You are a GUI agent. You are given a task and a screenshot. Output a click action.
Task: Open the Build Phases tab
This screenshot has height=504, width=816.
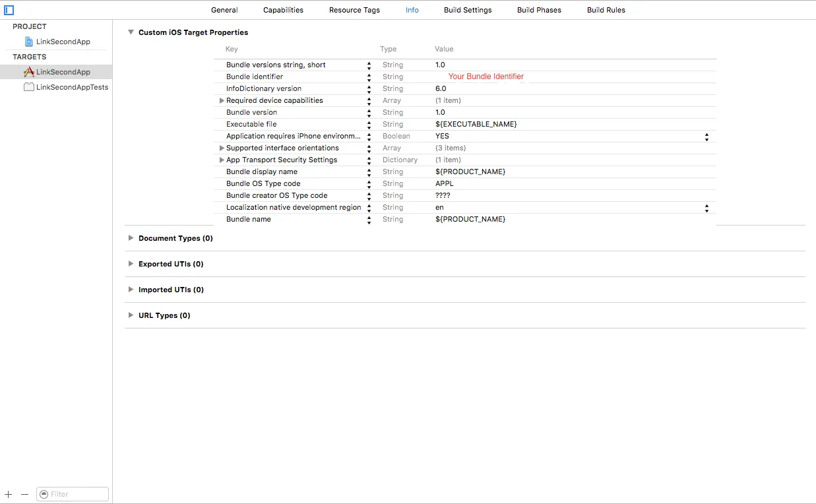pos(539,10)
